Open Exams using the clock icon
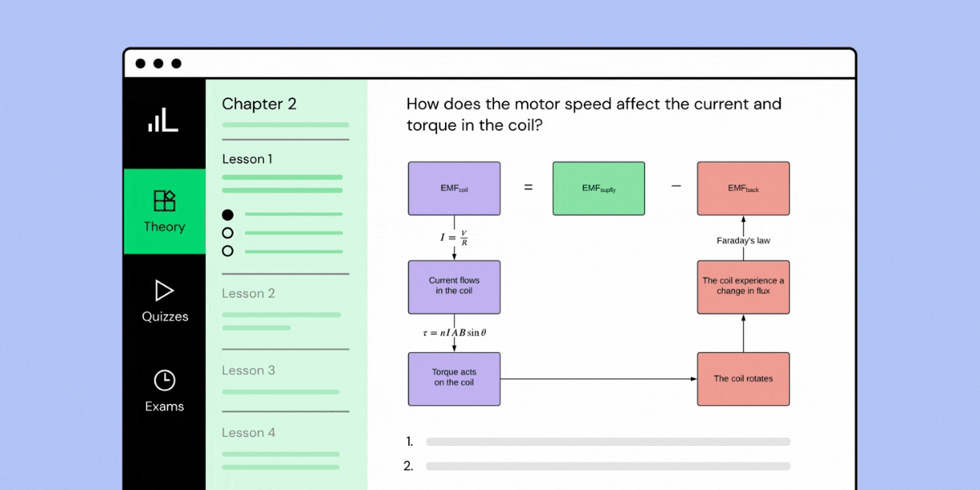The image size is (980, 490). coord(164,381)
